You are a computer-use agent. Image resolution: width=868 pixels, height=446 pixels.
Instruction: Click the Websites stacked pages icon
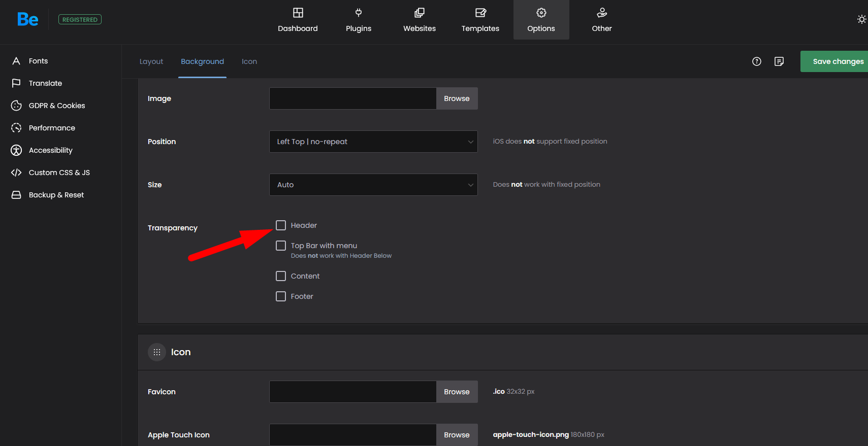pyautogui.click(x=420, y=13)
